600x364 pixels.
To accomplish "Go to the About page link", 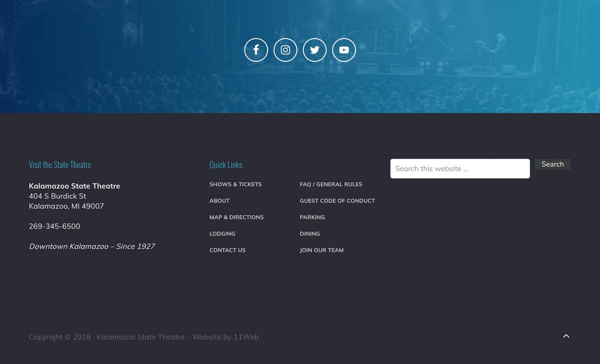I will (x=219, y=201).
